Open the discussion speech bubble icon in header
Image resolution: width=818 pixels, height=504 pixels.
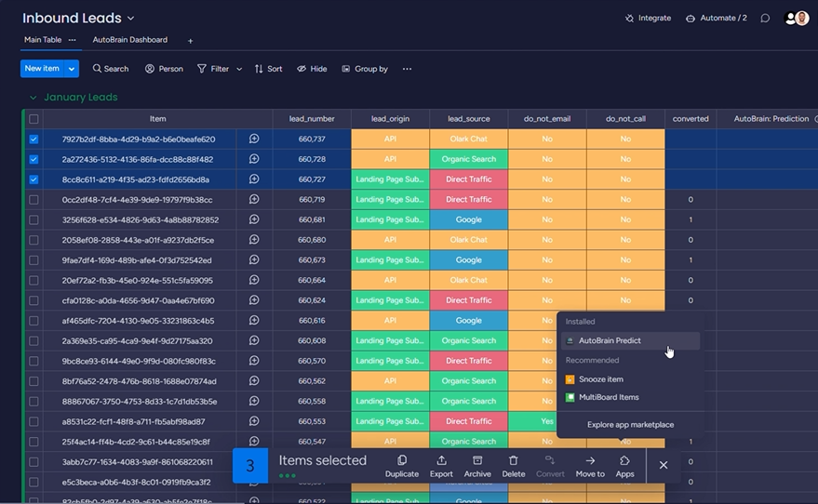click(765, 18)
